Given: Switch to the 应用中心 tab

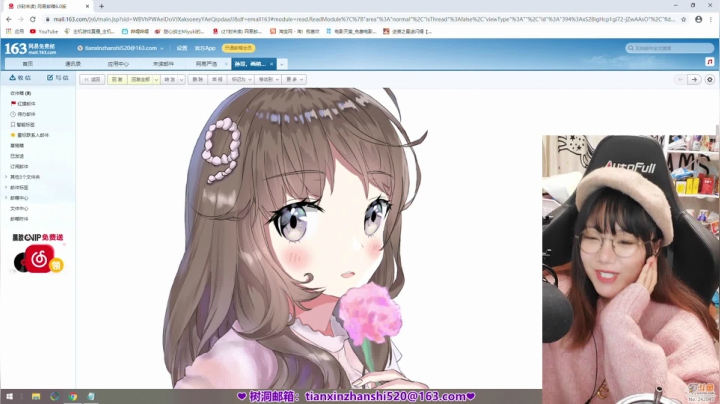Looking at the screenshot, I should (x=118, y=64).
